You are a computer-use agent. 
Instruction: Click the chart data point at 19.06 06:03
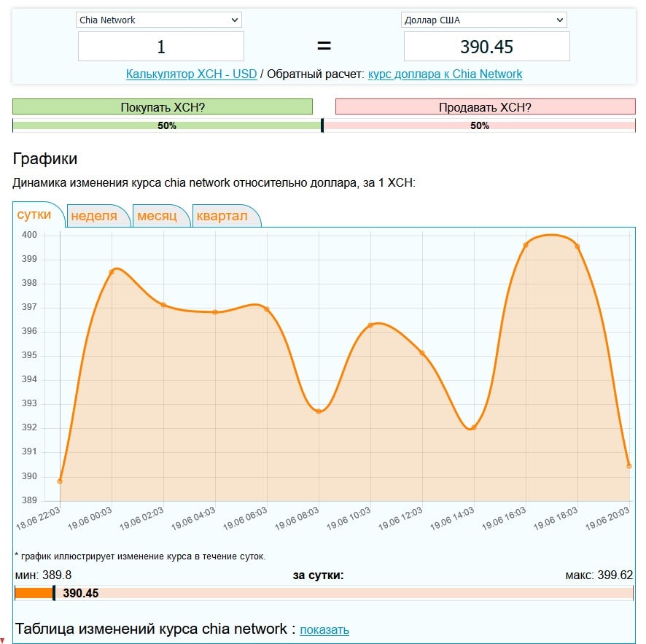[x=267, y=309]
